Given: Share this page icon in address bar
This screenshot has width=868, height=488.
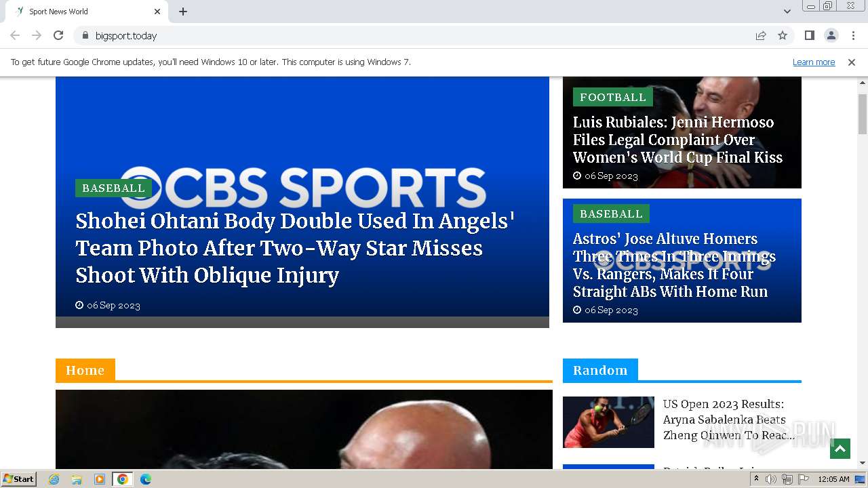Looking at the screenshot, I should click(761, 35).
